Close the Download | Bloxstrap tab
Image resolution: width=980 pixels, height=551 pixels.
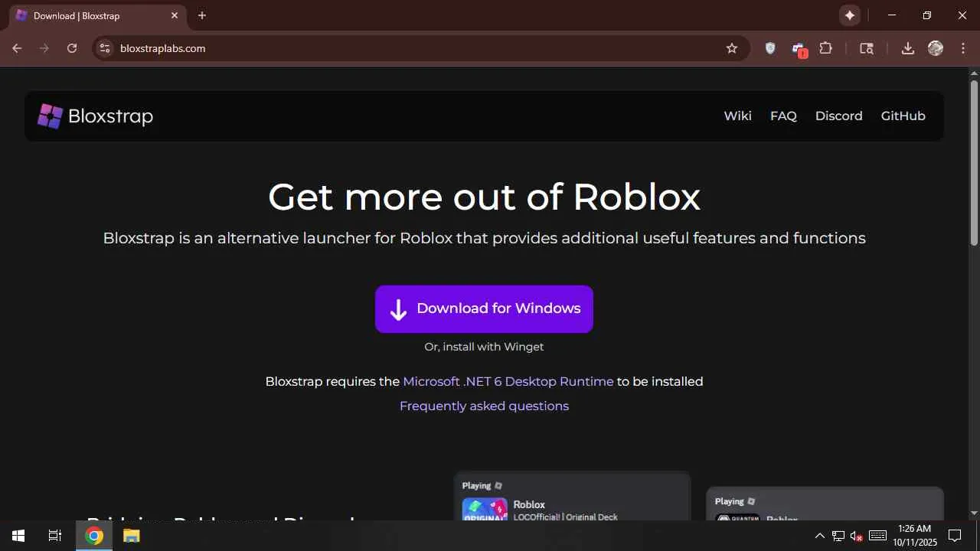(x=175, y=15)
